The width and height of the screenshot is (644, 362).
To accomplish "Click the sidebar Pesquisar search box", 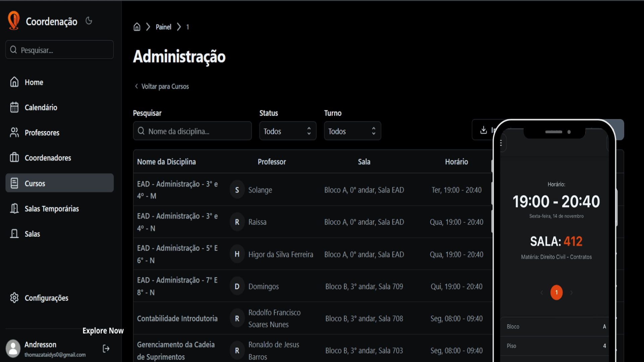I will [59, 50].
